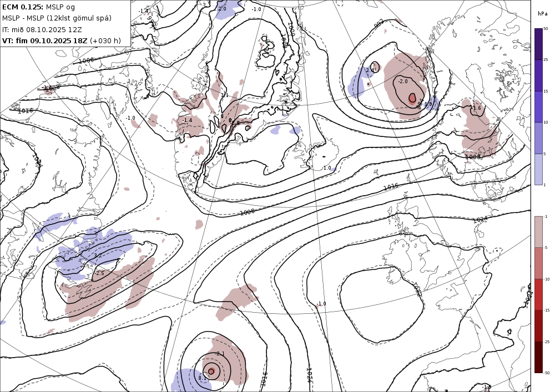The height and width of the screenshot is (392, 555).
Task: Select the dark blue 15–25 hPa legend segment
Action: (x=538, y=75)
